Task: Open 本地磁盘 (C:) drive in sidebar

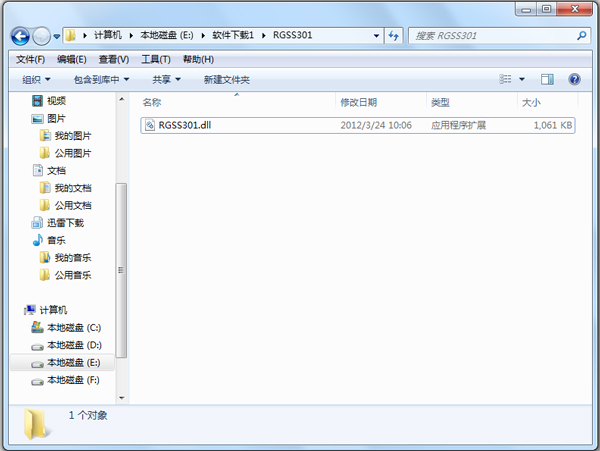Action: pyautogui.click(x=73, y=327)
